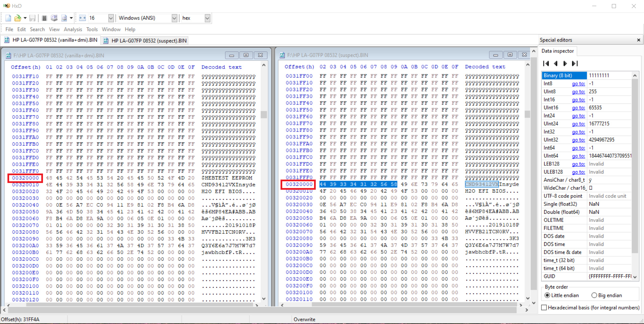Screen dimensions: 644x324
Task: Go to previous byte in Data inspector
Action: tap(556, 64)
